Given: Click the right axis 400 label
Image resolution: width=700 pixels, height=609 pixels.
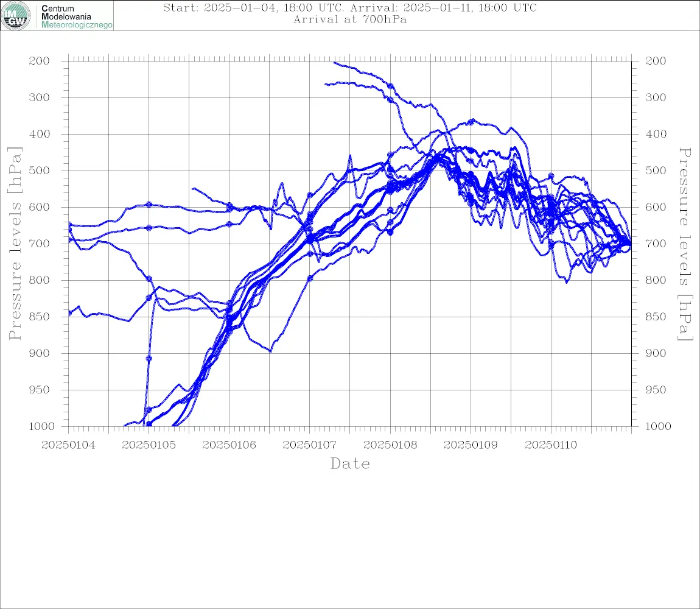Looking at the screenshot, I should [x=656, y=134].
